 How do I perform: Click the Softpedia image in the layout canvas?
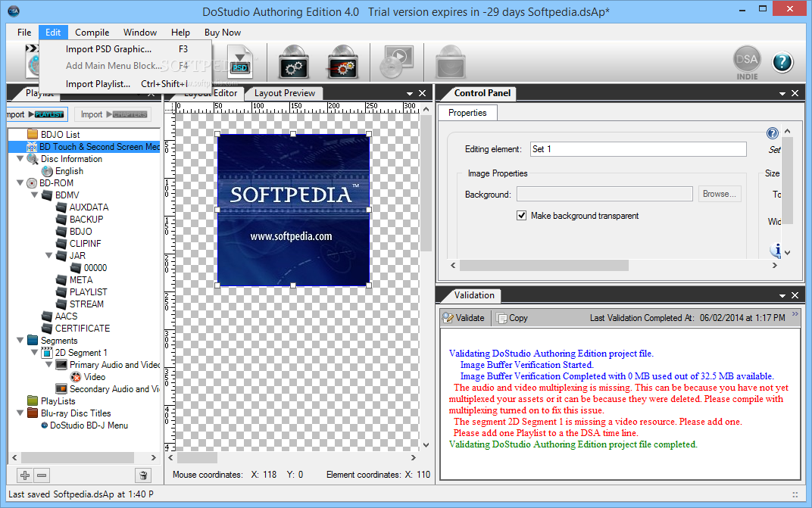[x=293, y=210]
